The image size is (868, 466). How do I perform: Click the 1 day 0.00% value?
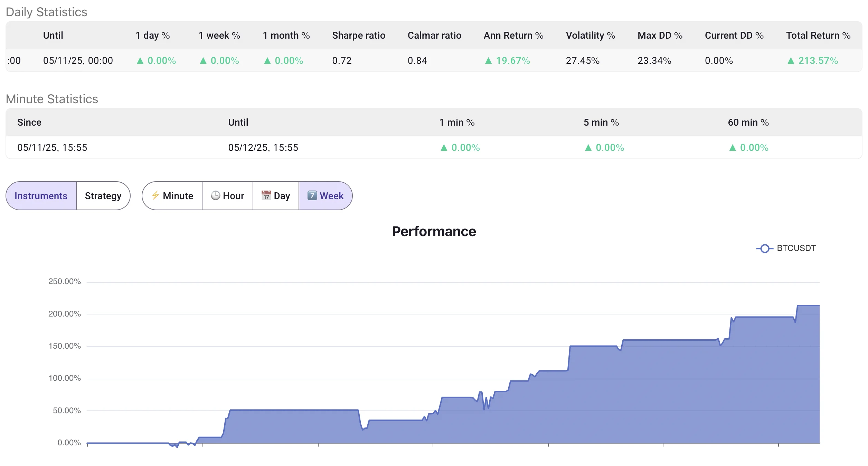point(156,60)
